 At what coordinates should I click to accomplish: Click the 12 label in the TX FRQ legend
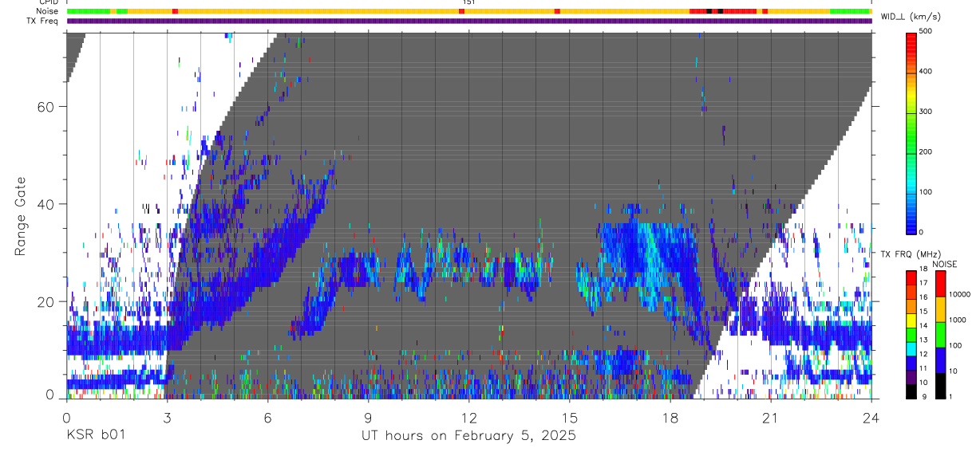click(923, 353)
